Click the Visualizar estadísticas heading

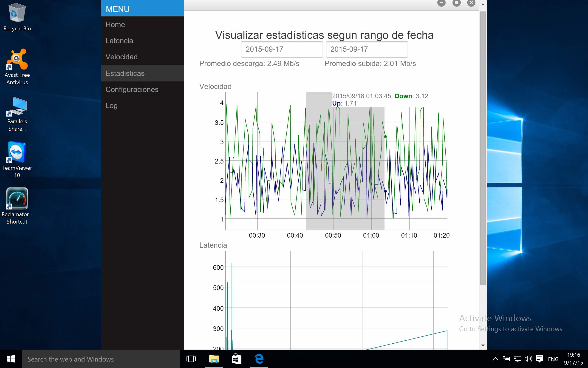pyautogui.click(x=324, y=35)
